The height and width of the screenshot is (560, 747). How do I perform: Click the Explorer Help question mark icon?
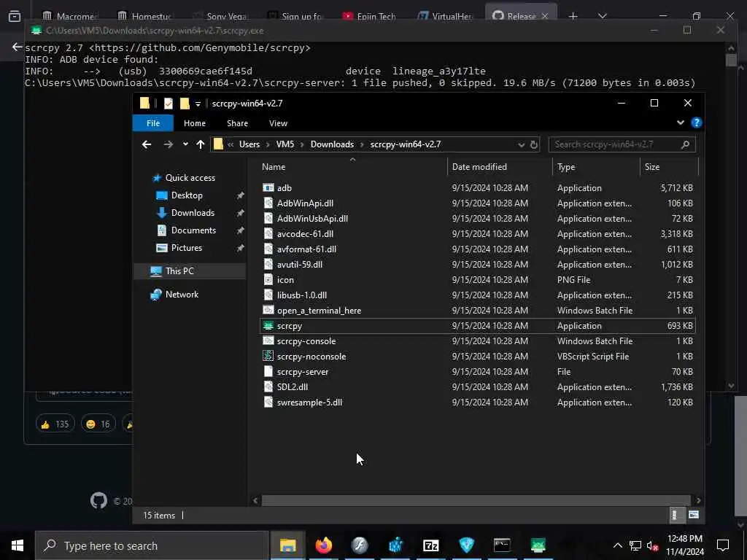[x=696, y=122]
